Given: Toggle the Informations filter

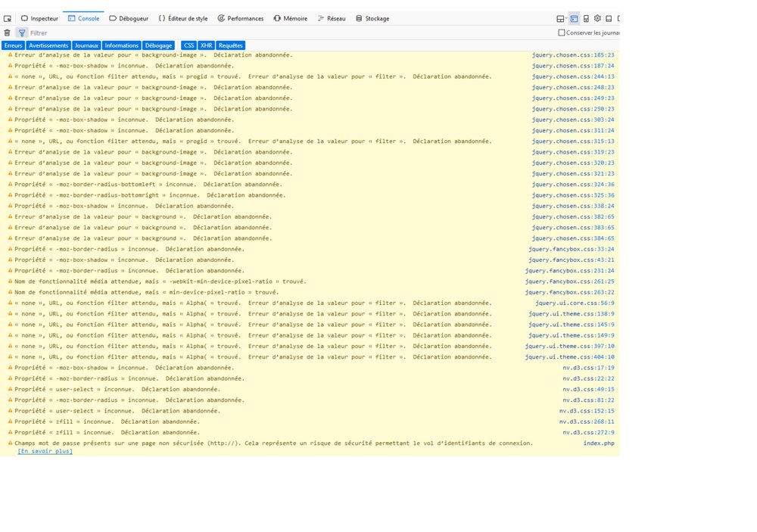Looking at the screenshot, I should point(121,45).
